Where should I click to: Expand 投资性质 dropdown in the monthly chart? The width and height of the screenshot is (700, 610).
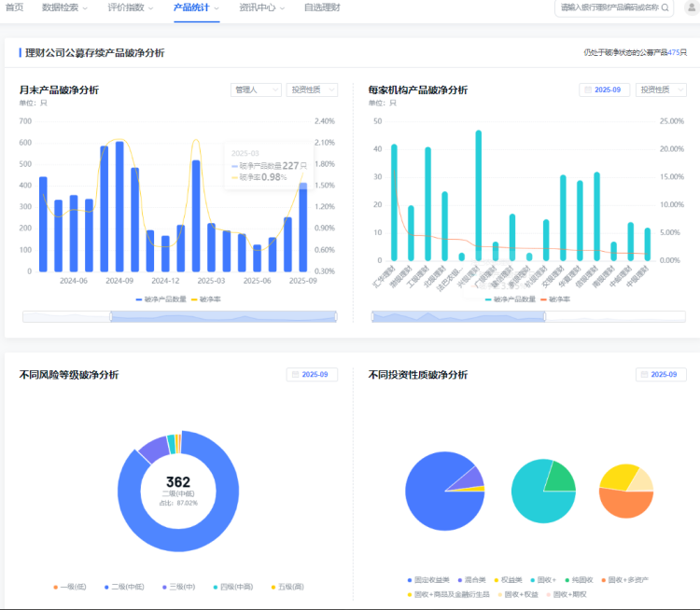point(311,90)
